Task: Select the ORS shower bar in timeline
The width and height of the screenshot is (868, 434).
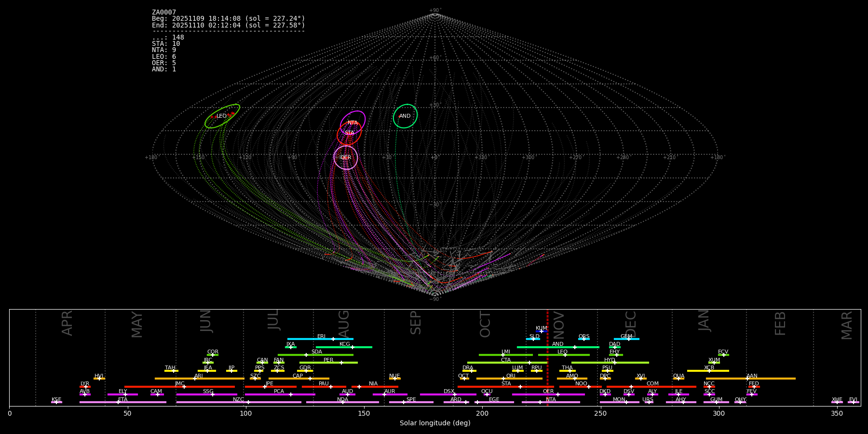Action: [584, 339]
